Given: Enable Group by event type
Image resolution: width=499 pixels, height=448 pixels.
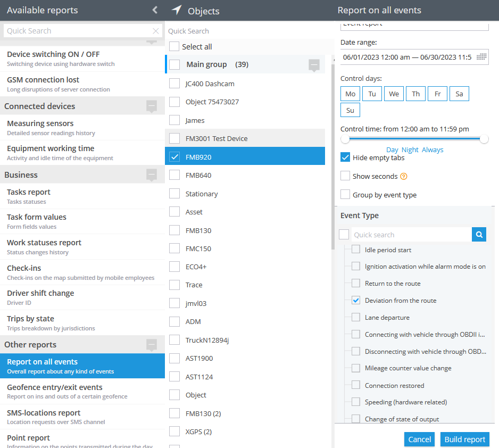Looking at the screenshot, I should tap(345, 194).
